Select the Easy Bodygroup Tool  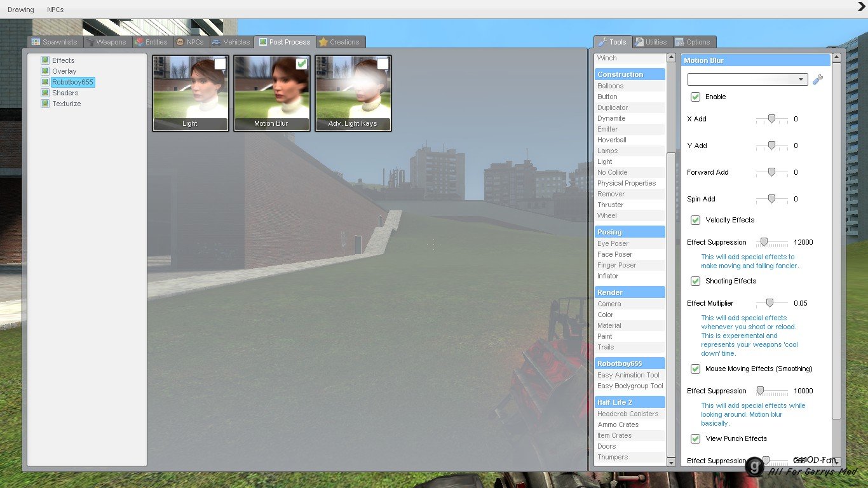pyautogui.click(x=630, y=386)
